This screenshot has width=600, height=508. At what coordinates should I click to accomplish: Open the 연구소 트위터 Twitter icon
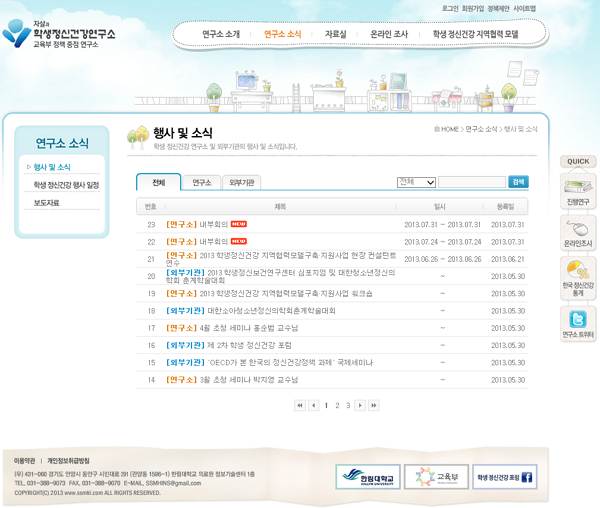click(577, 322)
